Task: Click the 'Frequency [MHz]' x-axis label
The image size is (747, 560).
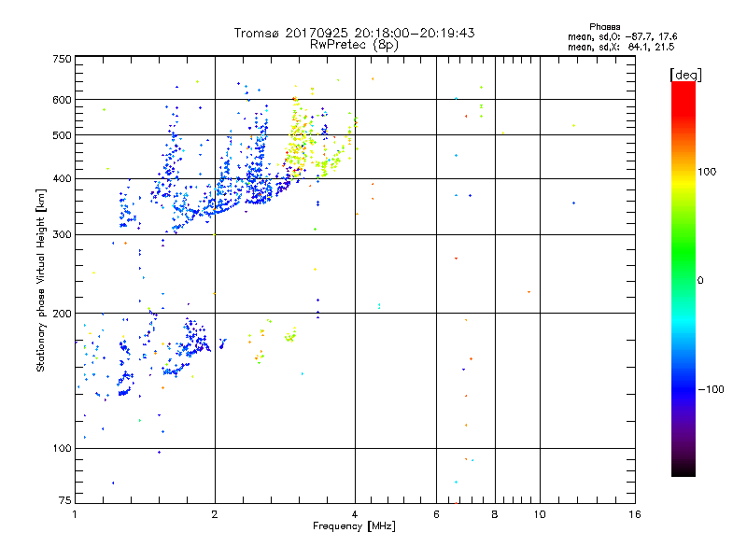Action: point(354,526)
